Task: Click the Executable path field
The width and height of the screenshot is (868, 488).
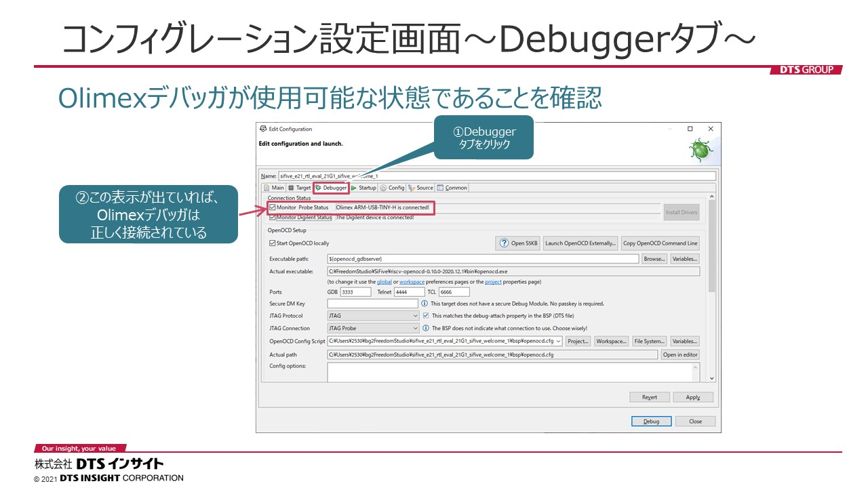Action: (483, 259)
